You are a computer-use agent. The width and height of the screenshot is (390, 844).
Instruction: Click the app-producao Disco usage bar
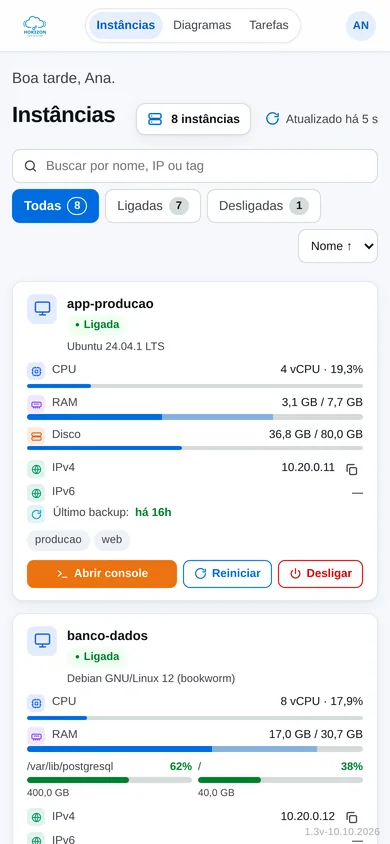(195, 448)
